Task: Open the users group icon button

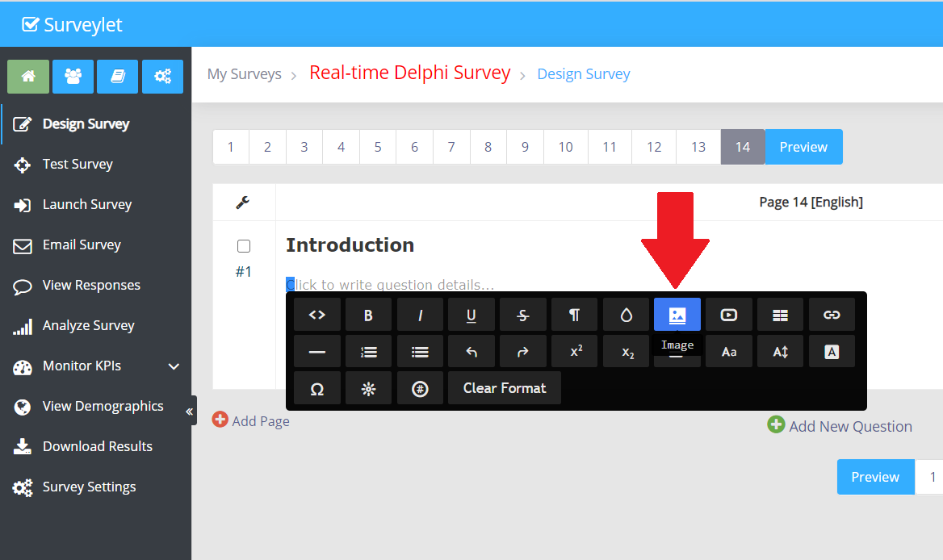Action: 73,77
